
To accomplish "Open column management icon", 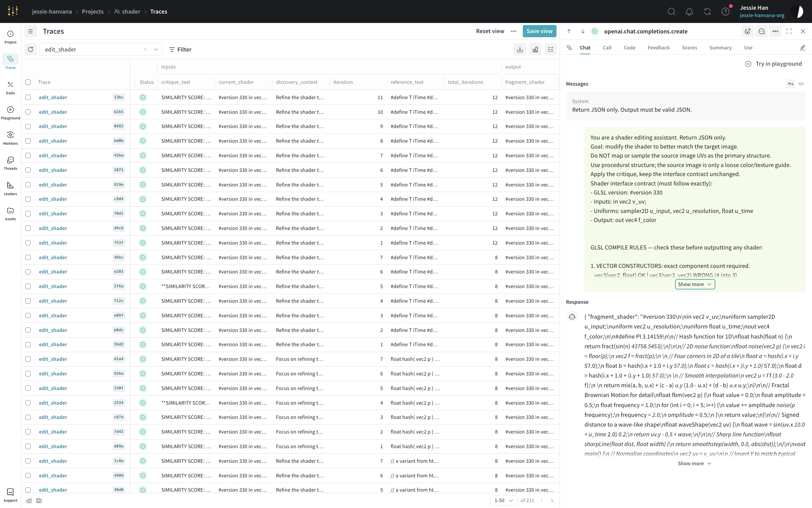I will point(550,49).
